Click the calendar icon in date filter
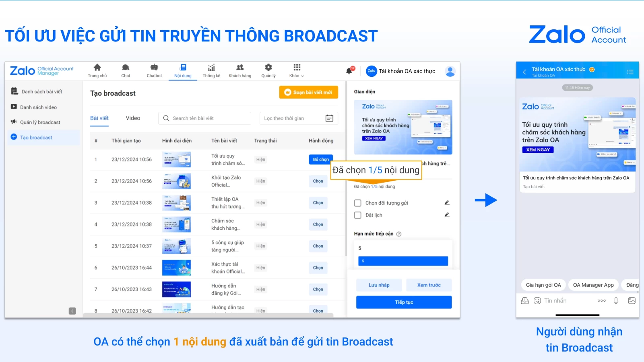The width and height of the screenshot is (644, 362). pos(329,118)
